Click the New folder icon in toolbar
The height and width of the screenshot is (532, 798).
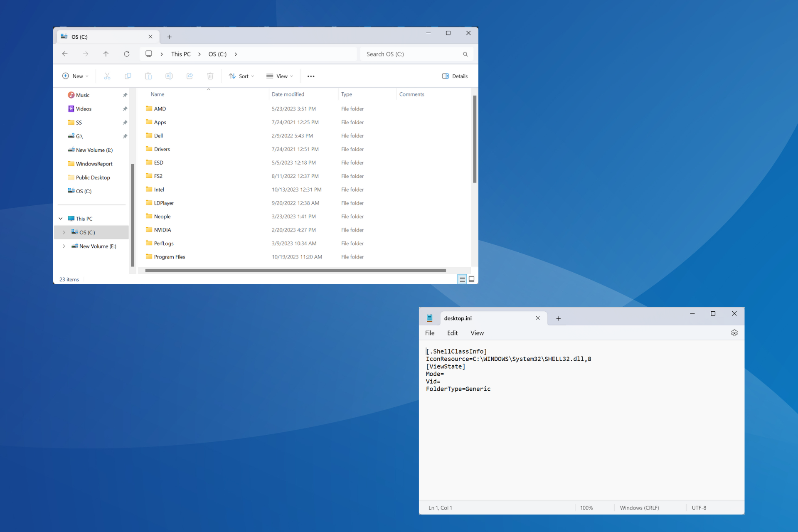click(x=74, y=76)
